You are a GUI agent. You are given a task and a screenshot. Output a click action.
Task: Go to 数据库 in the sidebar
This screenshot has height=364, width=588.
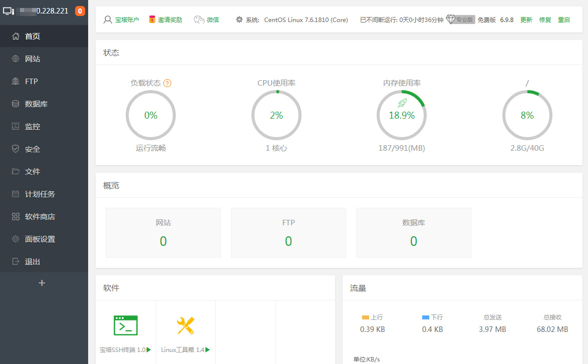pos(36,104)
